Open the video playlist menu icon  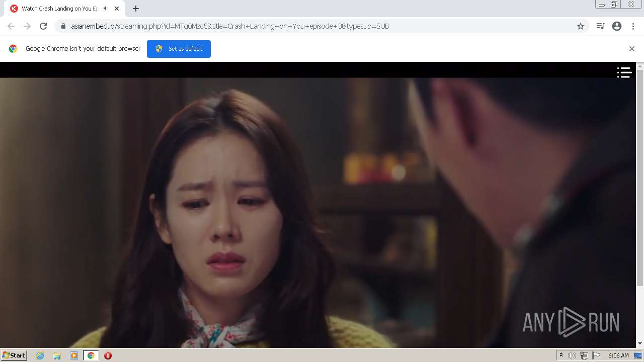click(624, 73)
